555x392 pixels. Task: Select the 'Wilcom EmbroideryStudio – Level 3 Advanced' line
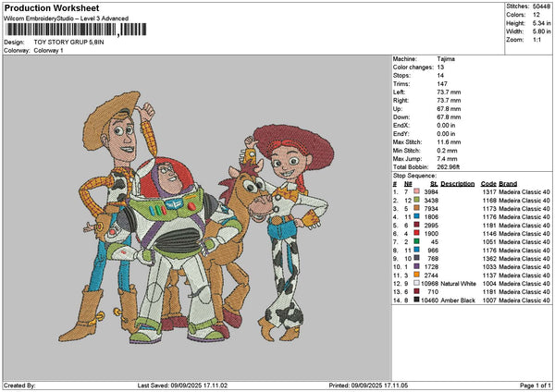tap(67, 18)
